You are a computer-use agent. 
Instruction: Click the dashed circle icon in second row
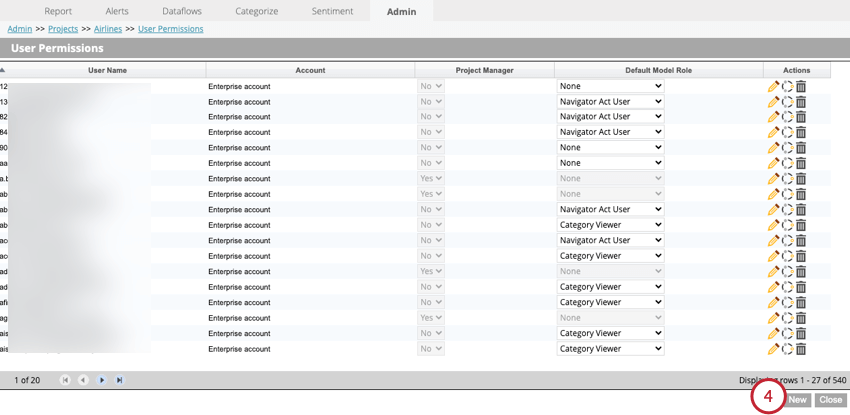pyautogui.click(x=788, y=102)
